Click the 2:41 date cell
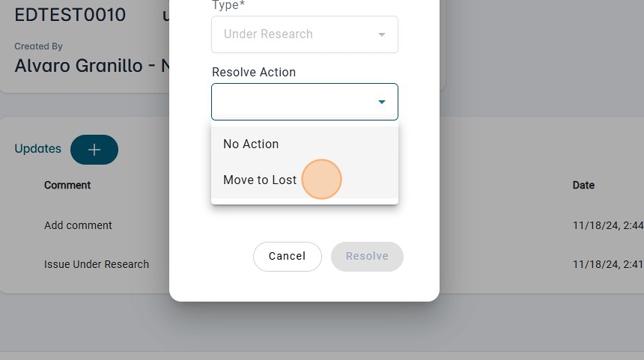644x360 pixels. [607, 264]
